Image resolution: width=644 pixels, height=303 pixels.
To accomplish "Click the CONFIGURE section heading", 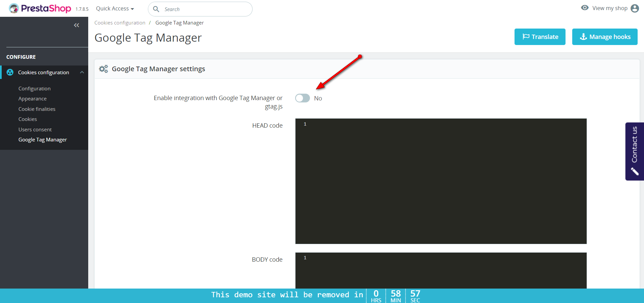I will pyautogui.click(x=21, y=57).
